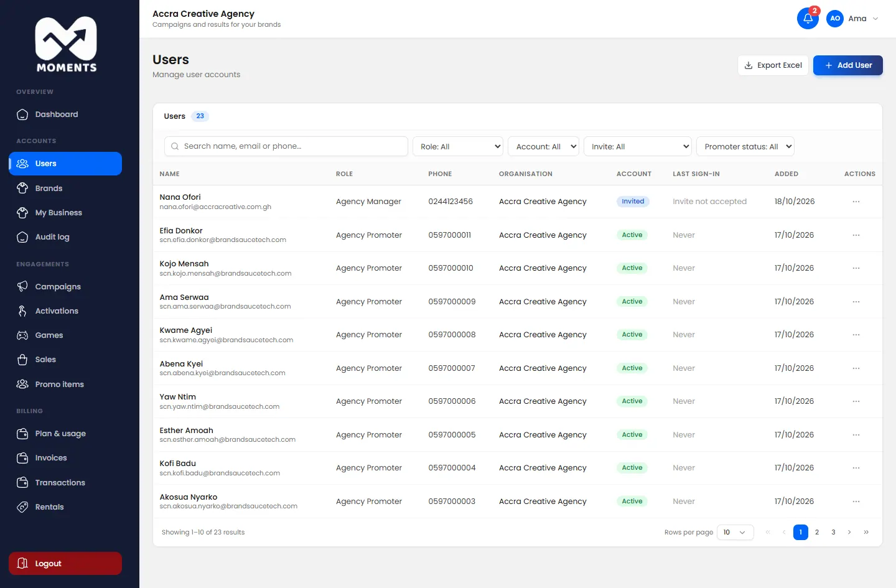This screenshot has width=896, height=588.
Task: Expand the Role filter dropdown
Action: 458,147
